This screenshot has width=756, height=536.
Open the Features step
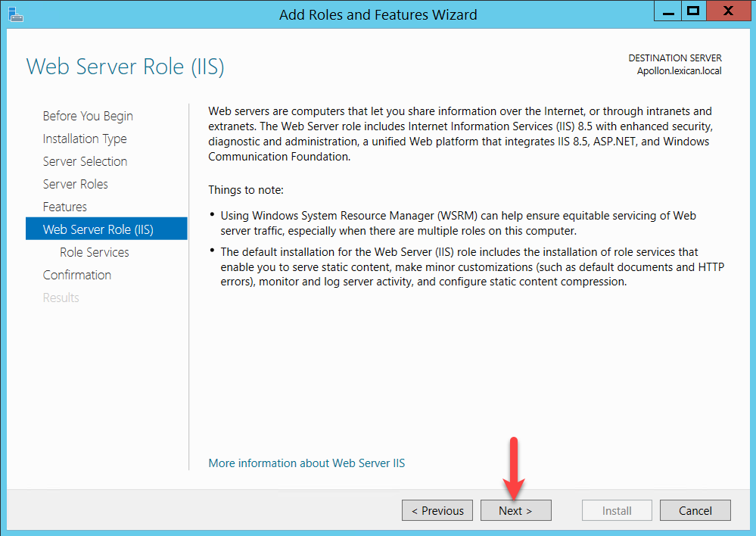click(64, 207)
